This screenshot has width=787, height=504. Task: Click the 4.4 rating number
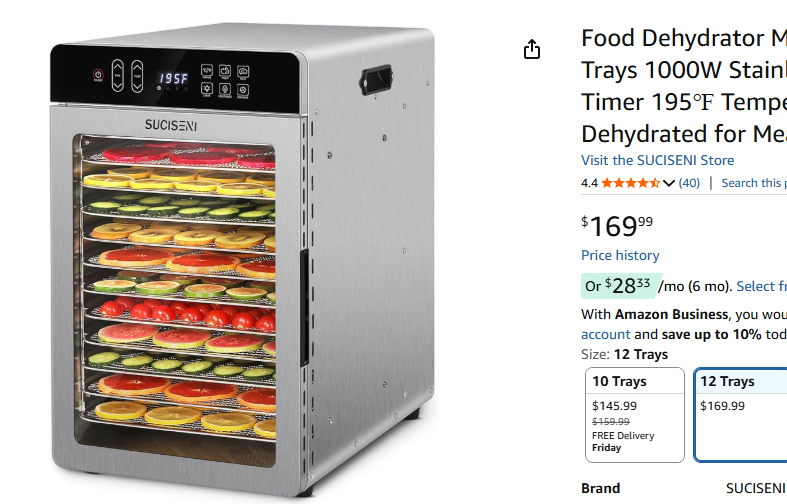tap(589, 183)
